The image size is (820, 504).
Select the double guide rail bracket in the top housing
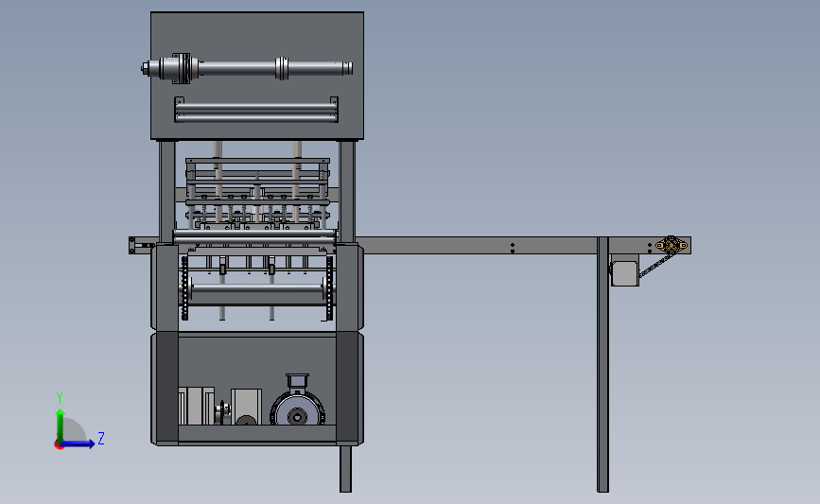[x=256, y=110]
